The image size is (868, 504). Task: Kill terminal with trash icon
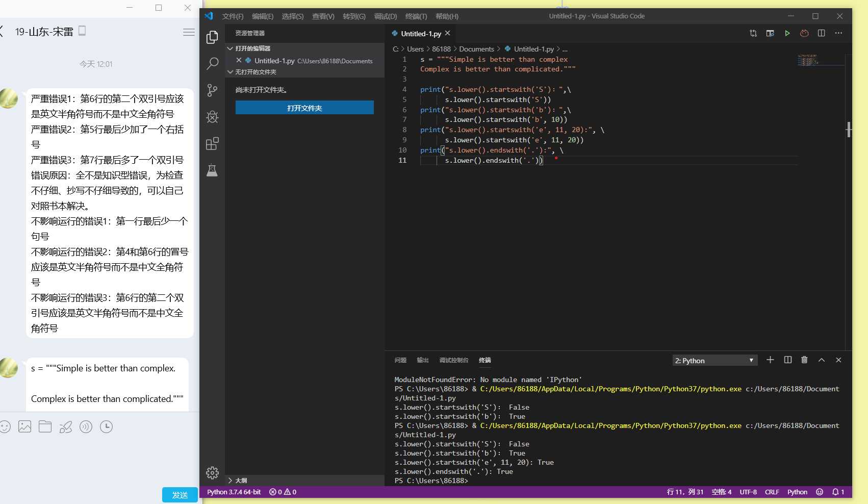(x=804, y=360)
